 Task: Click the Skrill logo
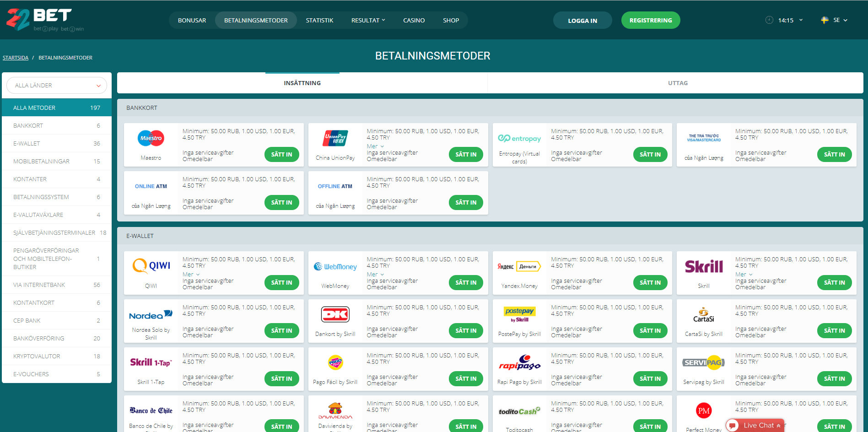point(704,266)
